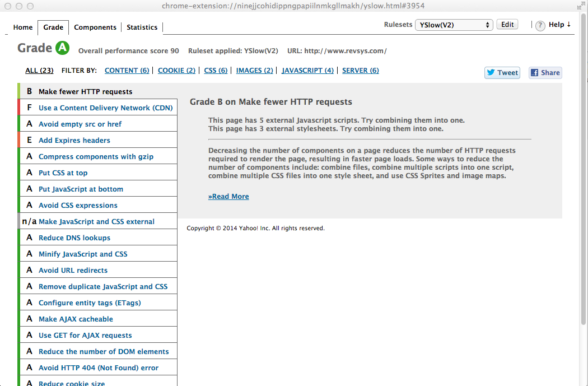Screen dimensions: 588x386
Task: Click the B badge on Make fewer HTTP requests
Action: [x=29, y=91]
